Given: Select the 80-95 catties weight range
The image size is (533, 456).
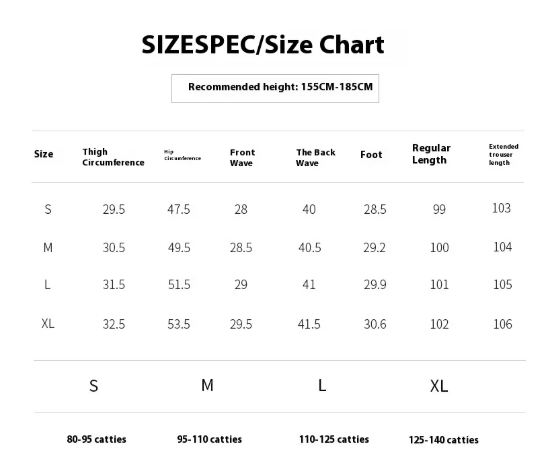Looking at the screenshot, I should click(x=97, y=439).
